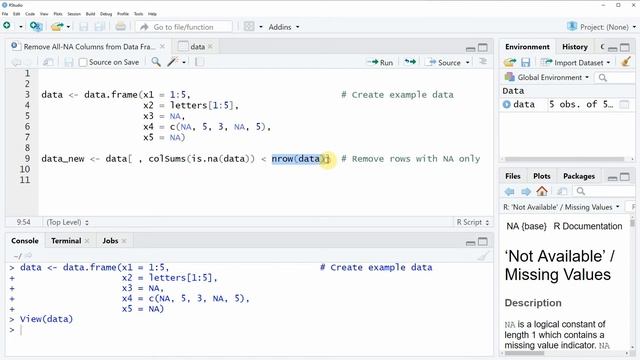Click the Re-run previous code icon
The height and width of the screenshot is (360, 640).
click(410, 62)
